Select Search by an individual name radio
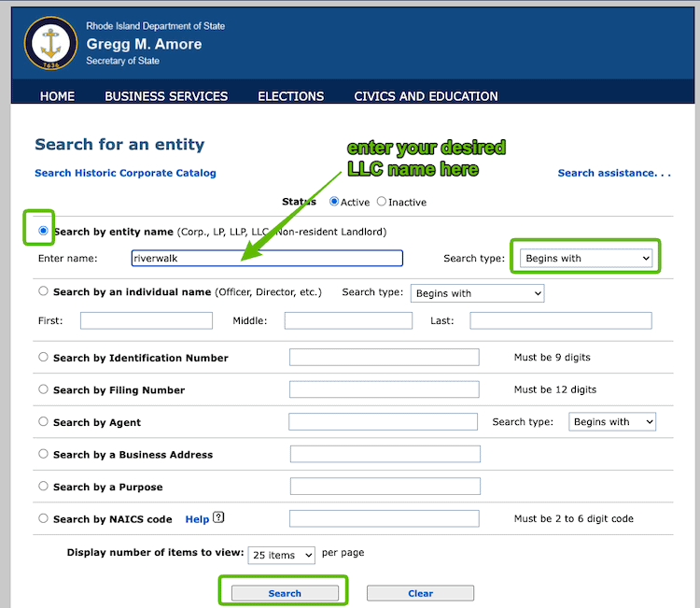Screen dimensions: 700x608 44,291
